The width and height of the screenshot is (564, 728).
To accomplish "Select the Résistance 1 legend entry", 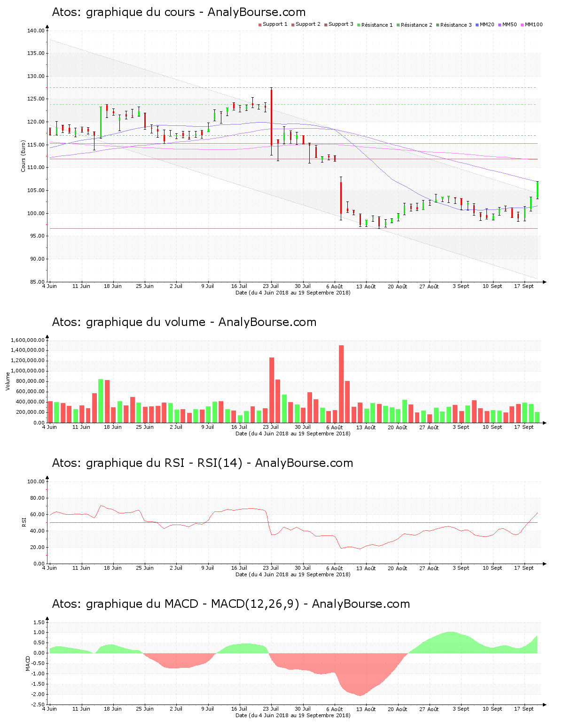I will click(375, 25).
